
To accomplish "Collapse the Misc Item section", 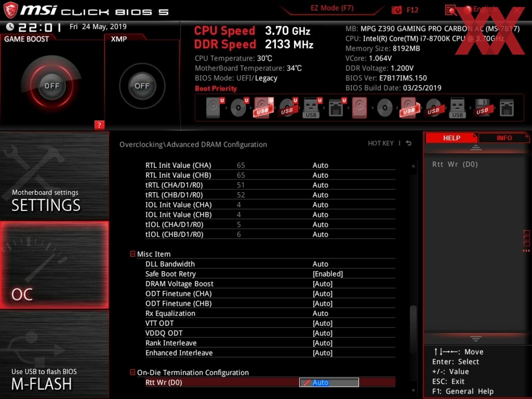I will 133,254.
